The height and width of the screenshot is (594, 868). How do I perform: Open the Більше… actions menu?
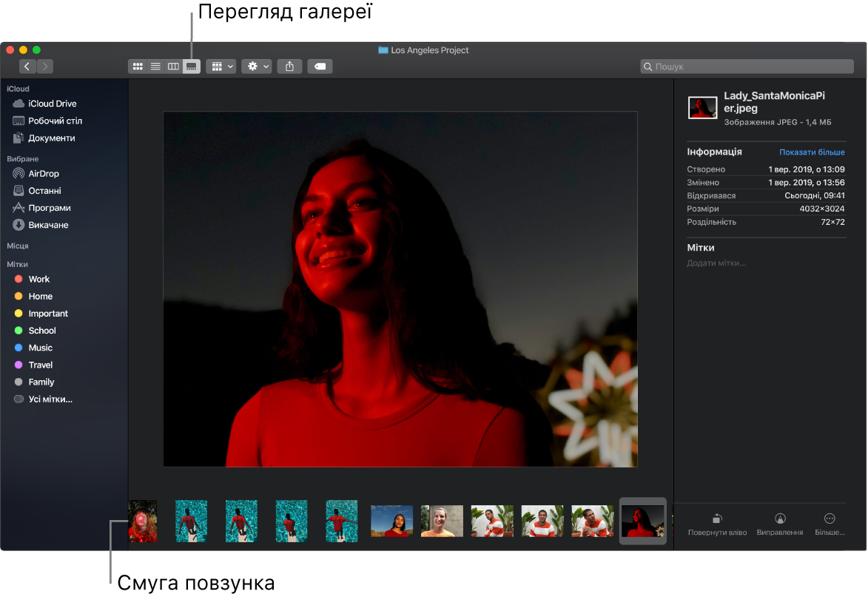[x=830, y=524]
